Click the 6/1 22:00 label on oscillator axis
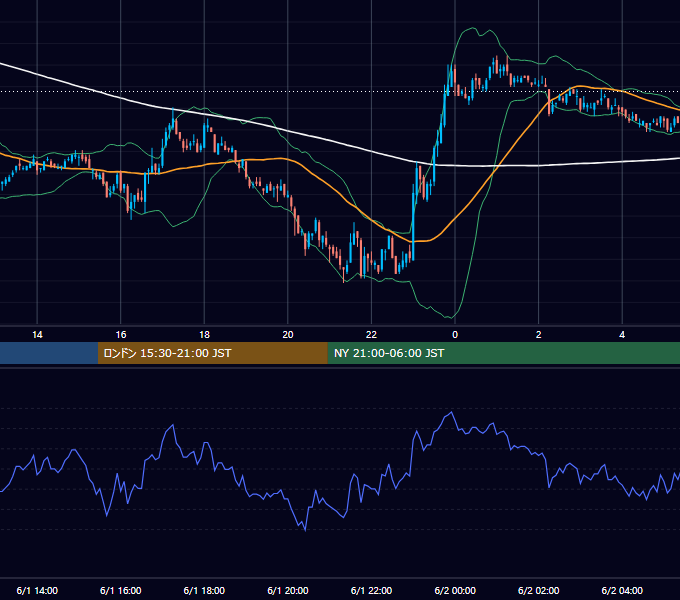This screenshot has width=680, height=600. click(371, 590)
